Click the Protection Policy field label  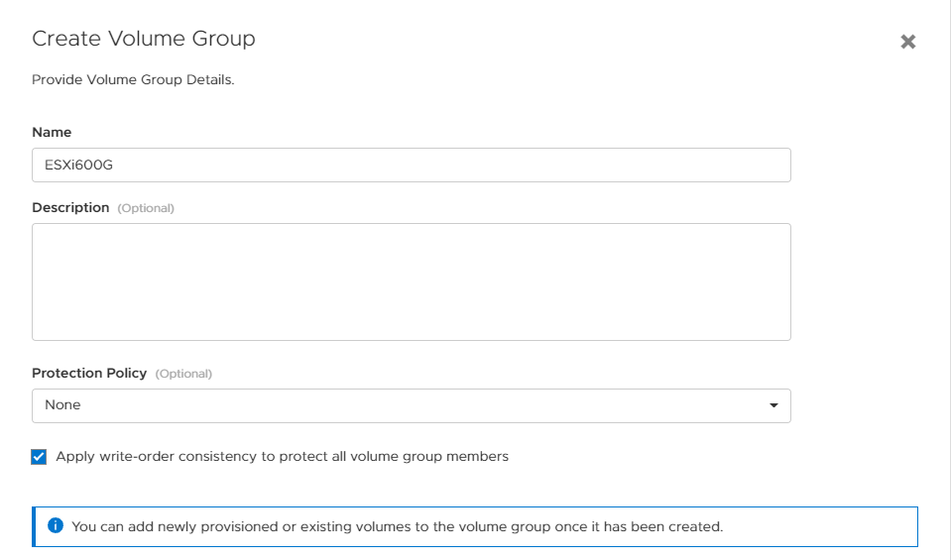(89, 374)
